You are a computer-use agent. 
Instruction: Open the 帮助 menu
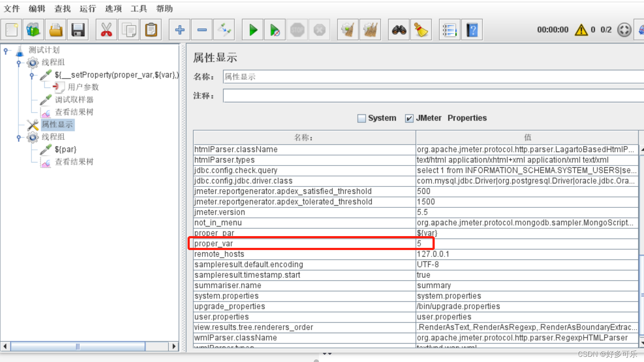pos(164,9)
